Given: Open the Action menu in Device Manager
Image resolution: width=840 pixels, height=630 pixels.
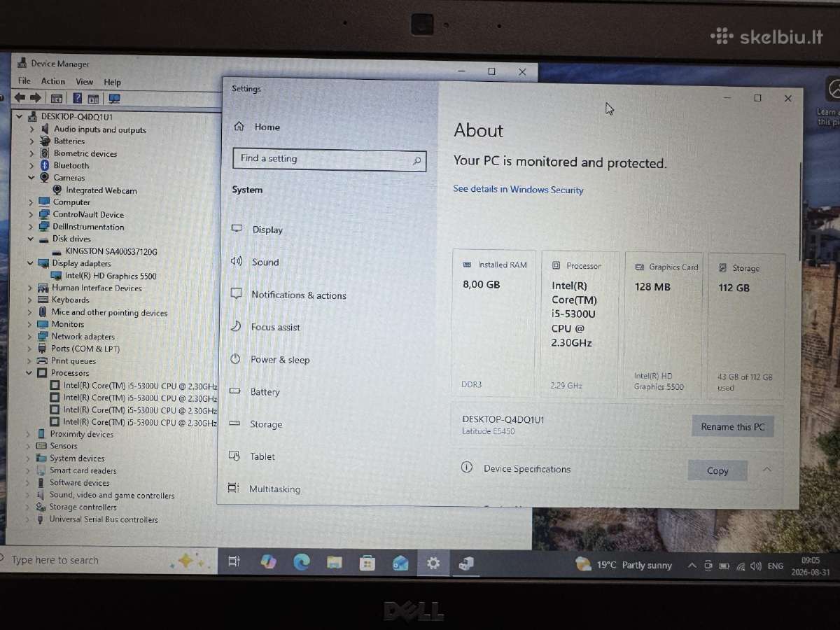Looking at the screenshot, I should point(53,81).
